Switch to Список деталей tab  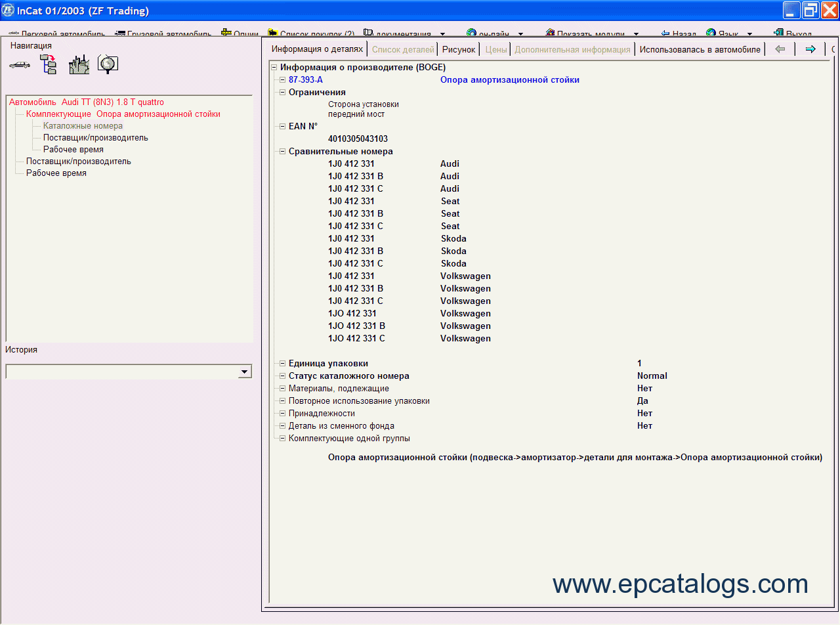coord(403,49)
